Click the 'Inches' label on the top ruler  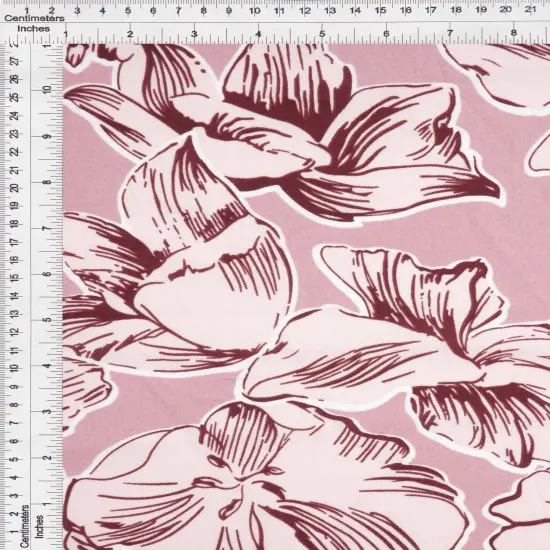34,29
